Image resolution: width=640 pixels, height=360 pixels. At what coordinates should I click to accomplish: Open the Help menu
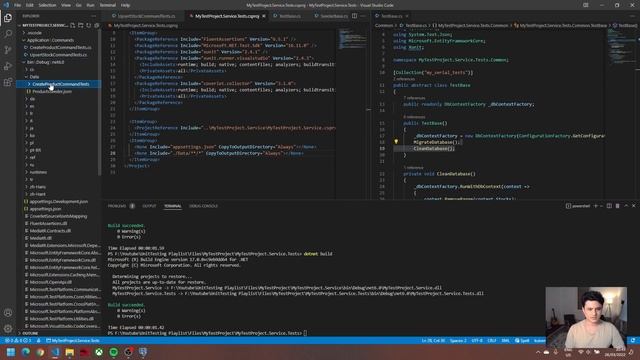(x=125, y=5)
